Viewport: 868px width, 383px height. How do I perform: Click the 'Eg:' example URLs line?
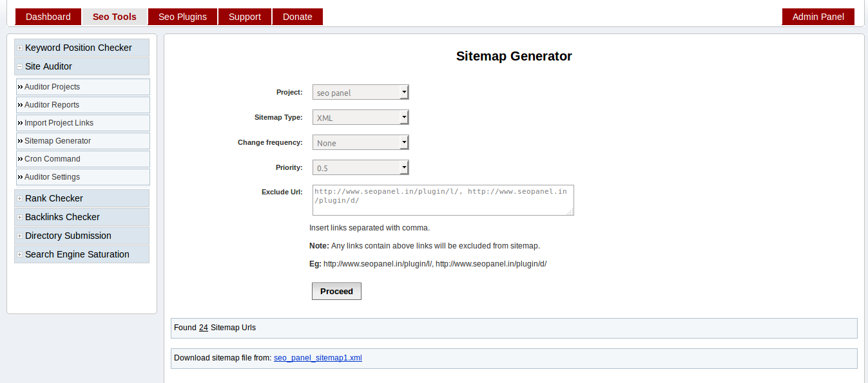coord(428,264)
